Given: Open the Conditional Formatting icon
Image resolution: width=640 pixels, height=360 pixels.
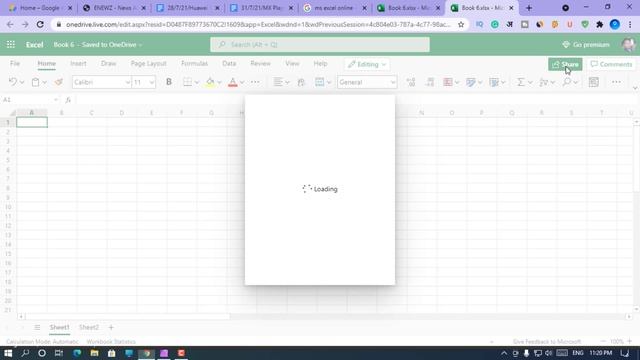Looking at the screenshot, I should (x=448, y=82).
